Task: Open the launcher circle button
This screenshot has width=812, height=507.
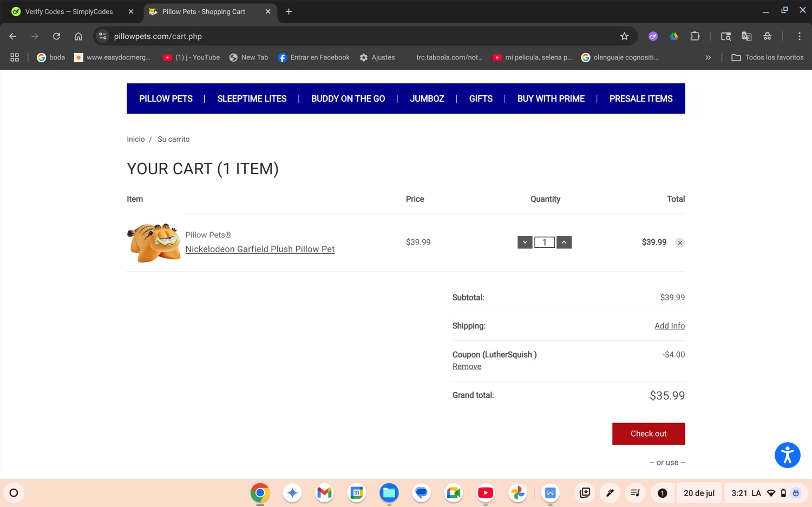Action: click(x=14, y=493)
